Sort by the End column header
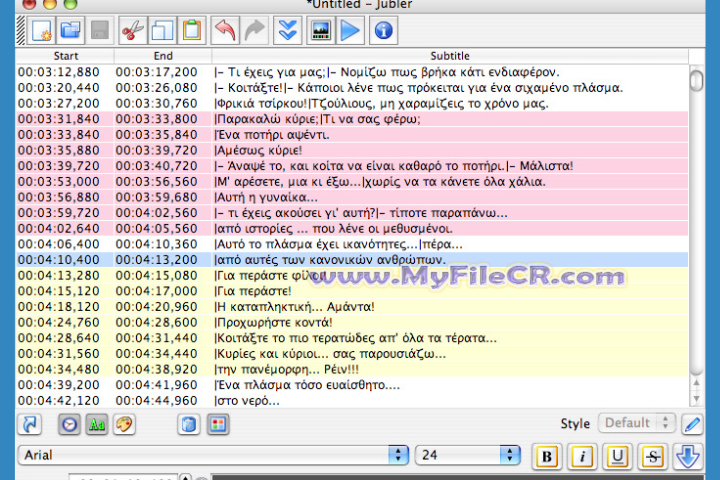The height and width of the screenshot is (480, 720). tap(163, 56)
